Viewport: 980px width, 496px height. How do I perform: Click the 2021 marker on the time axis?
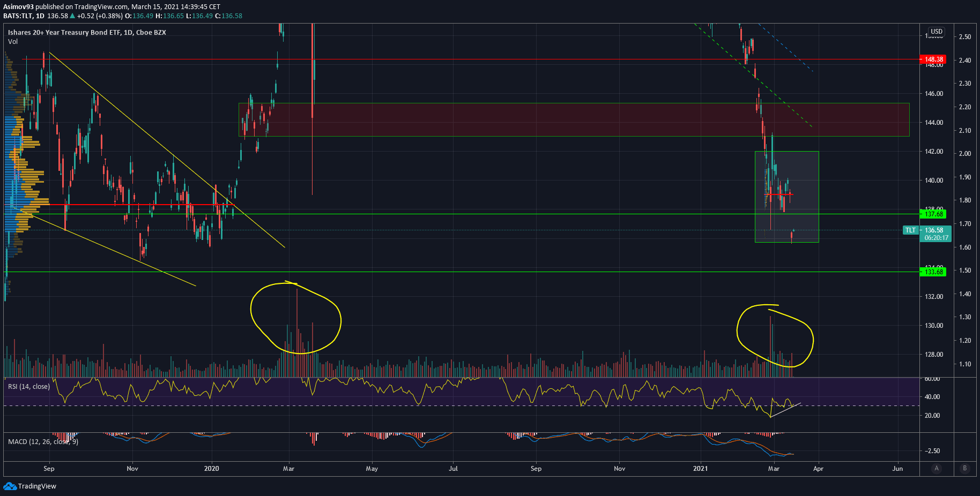(700, 469)
